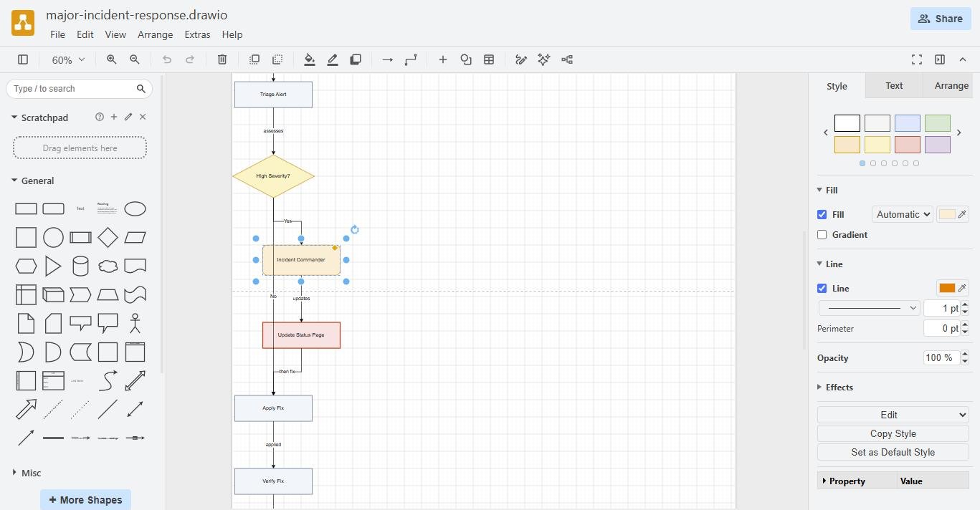
Task: Open the AI generate sparkle tool
Action: (544, 59)
